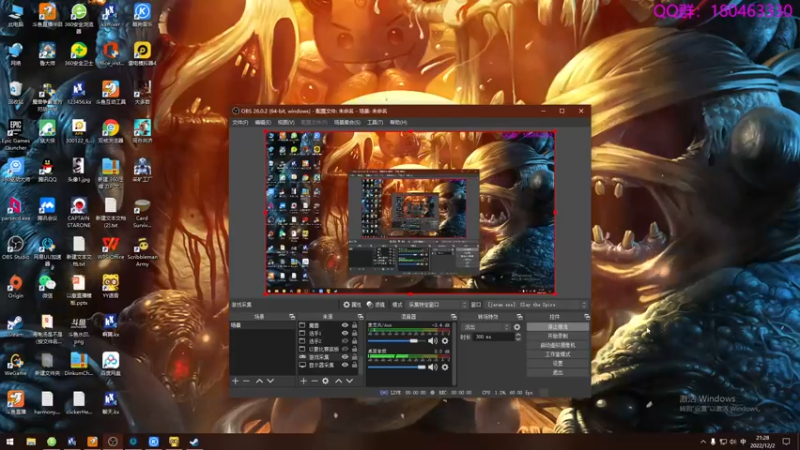Open the 文件(F) menu
The width and height of the screenshot is (800, 450).
[240, 122]
